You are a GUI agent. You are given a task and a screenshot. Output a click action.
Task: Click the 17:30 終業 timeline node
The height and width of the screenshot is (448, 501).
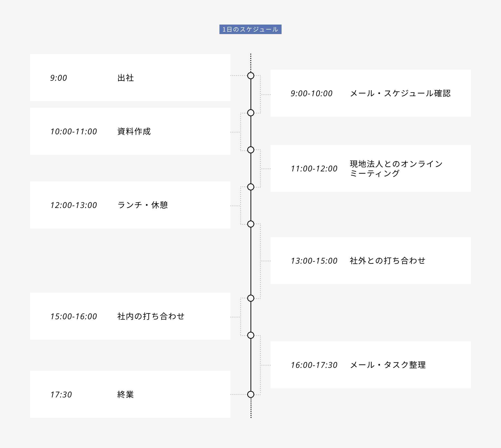[x=250, y=394]
